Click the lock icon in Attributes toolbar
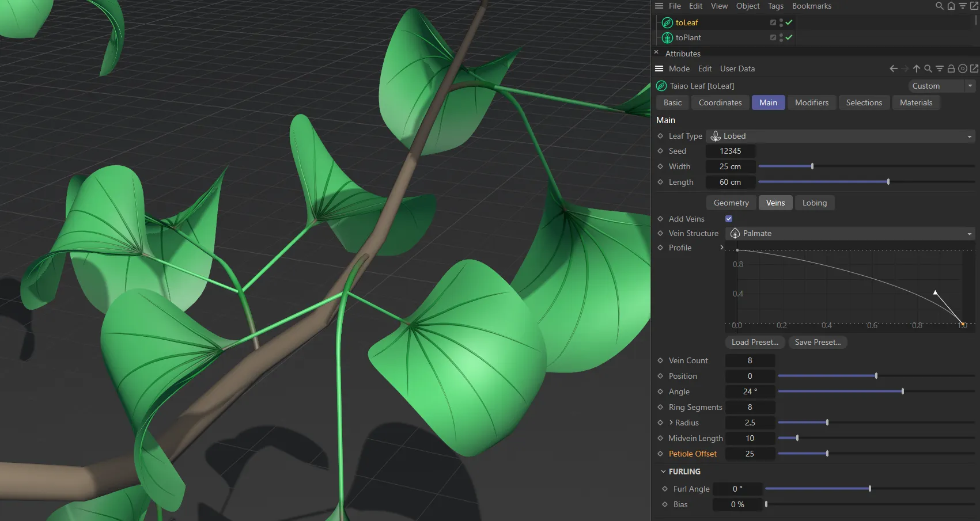Screen dimensions: 980x521 pos(951,69)
